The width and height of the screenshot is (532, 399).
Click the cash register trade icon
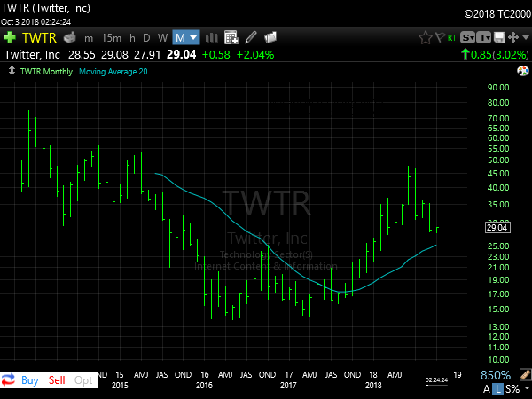pos(70,37)
